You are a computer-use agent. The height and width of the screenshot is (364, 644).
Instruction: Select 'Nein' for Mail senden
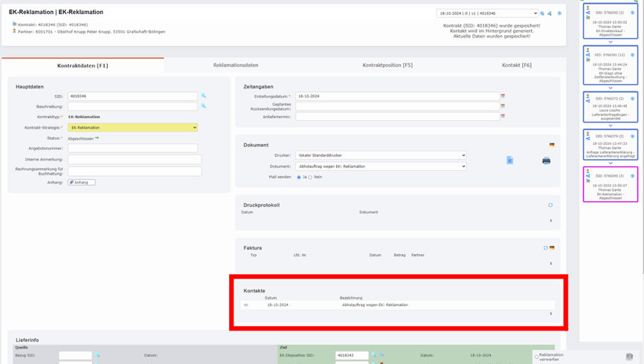tap(310, 178)
